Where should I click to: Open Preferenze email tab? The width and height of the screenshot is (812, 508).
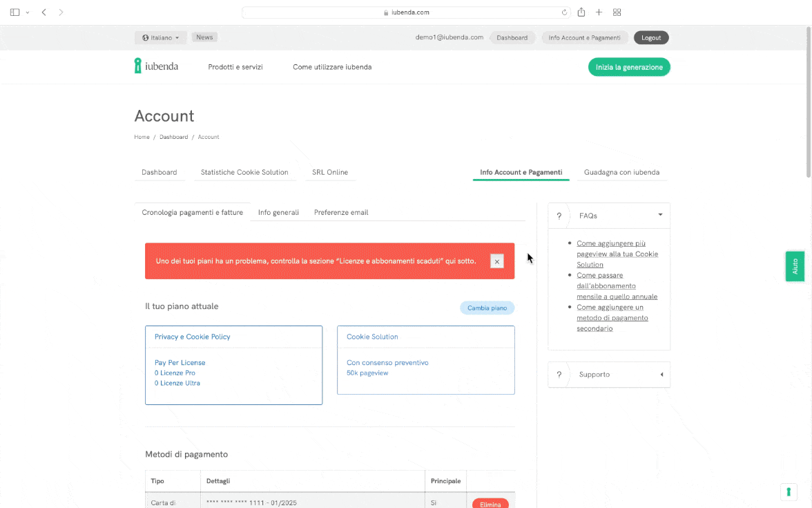click(x=341, y=212)
